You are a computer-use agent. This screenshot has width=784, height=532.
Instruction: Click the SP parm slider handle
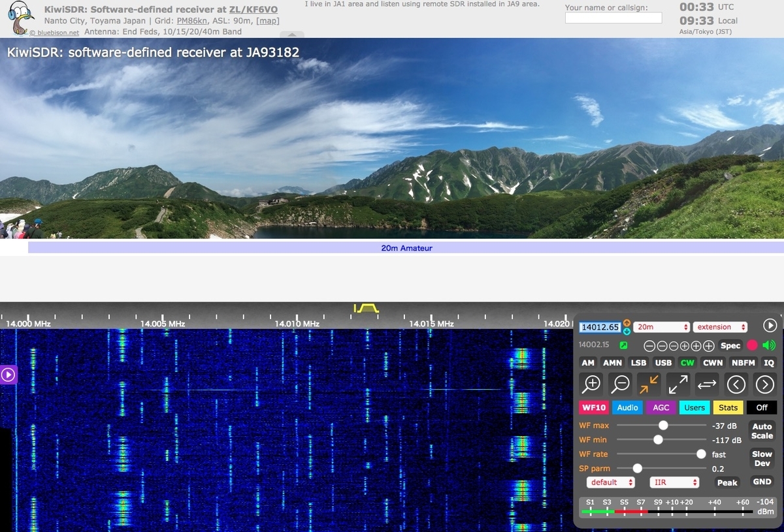tap(637, 468)
